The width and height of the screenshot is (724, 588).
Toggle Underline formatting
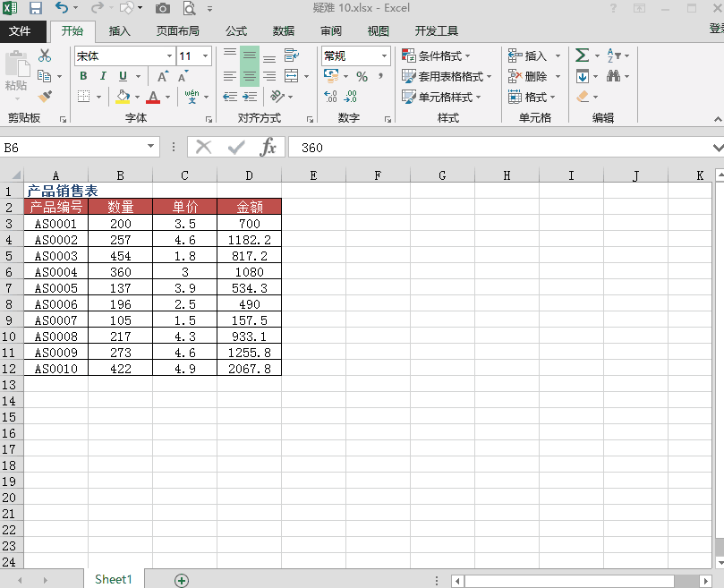(x=123, y=76)
